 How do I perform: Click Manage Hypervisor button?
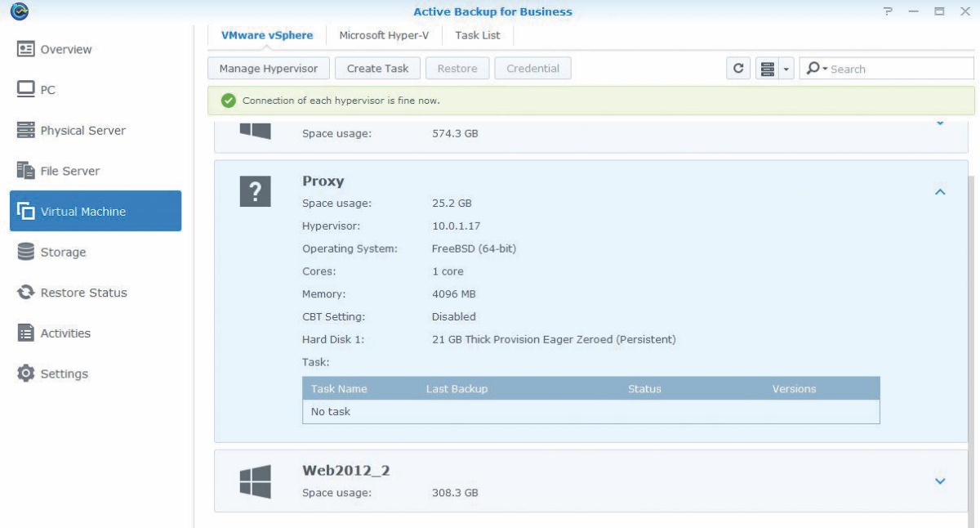(x=269, y=69)
